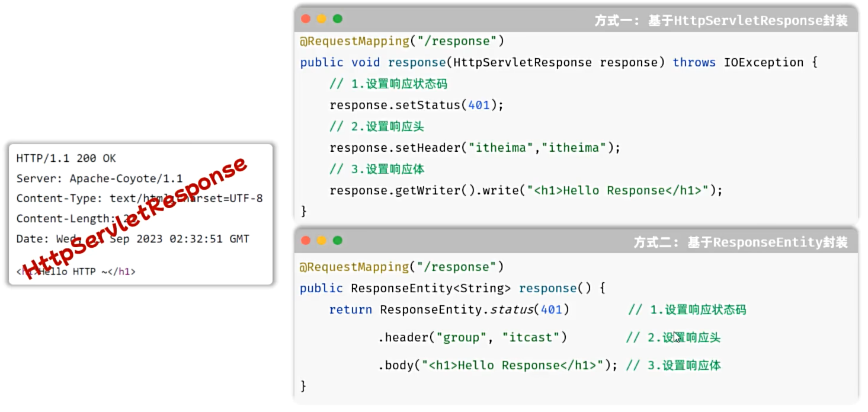This screenshot has height=412, width=868.
Task: Click the title 方式一: 基于HttpServletResponse封装
Action: (721, 21)
